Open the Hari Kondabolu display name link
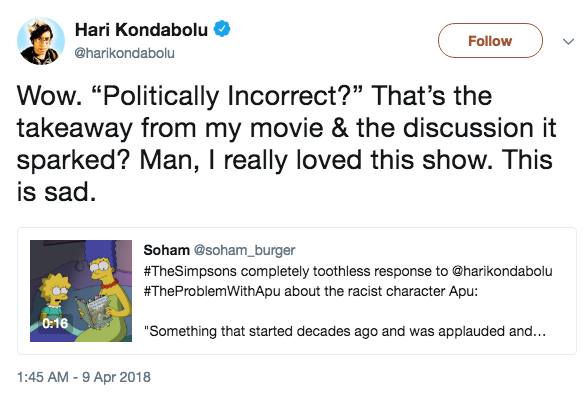Viewport: 586px width, 395px height. pos(141,30)
